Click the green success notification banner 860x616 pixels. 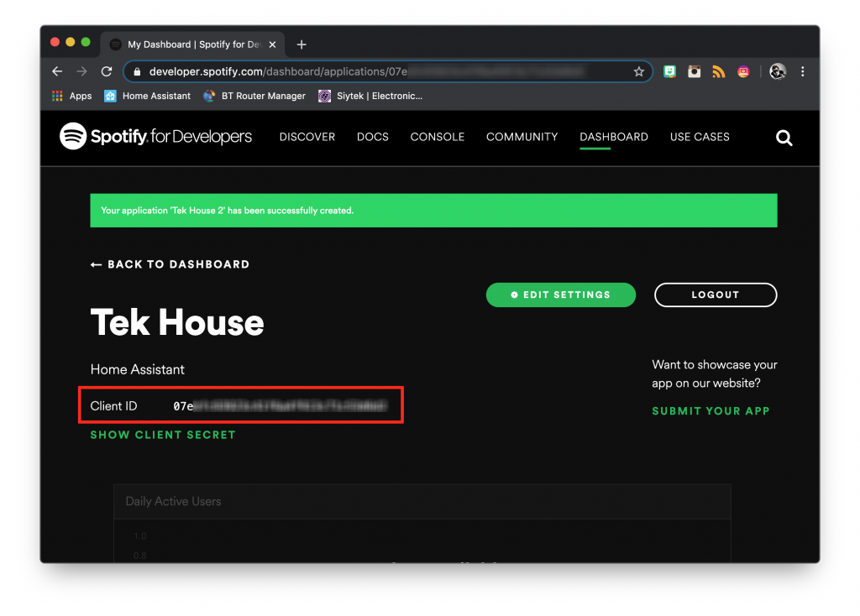(x=433, y=211)
